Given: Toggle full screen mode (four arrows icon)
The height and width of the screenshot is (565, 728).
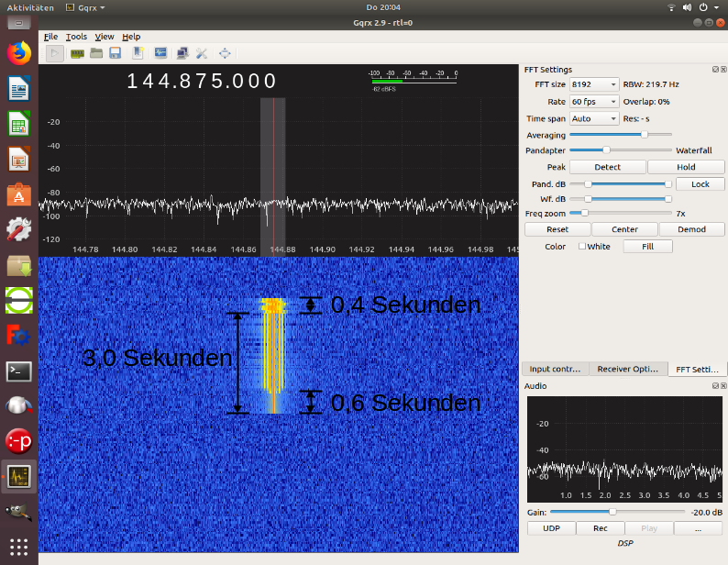Looking at the screenshot, I should (x=225, y=53).
